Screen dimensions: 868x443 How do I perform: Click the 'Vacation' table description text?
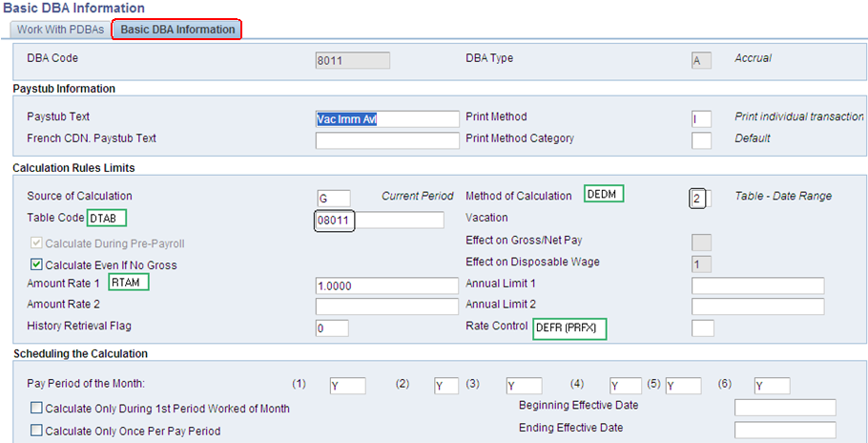[x=486, y=218]
